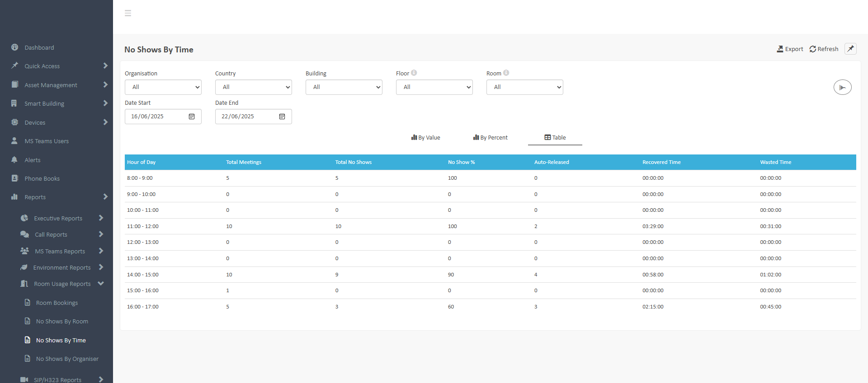Open the Building dropdown
The width and height of the screenshot is (868, 383).
[x=344, y=87]
